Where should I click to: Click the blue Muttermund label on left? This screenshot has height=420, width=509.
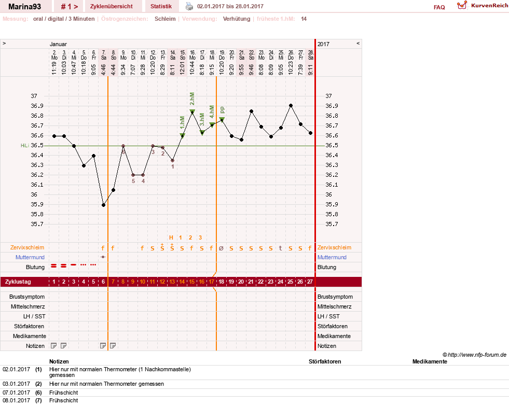(30, 257)
